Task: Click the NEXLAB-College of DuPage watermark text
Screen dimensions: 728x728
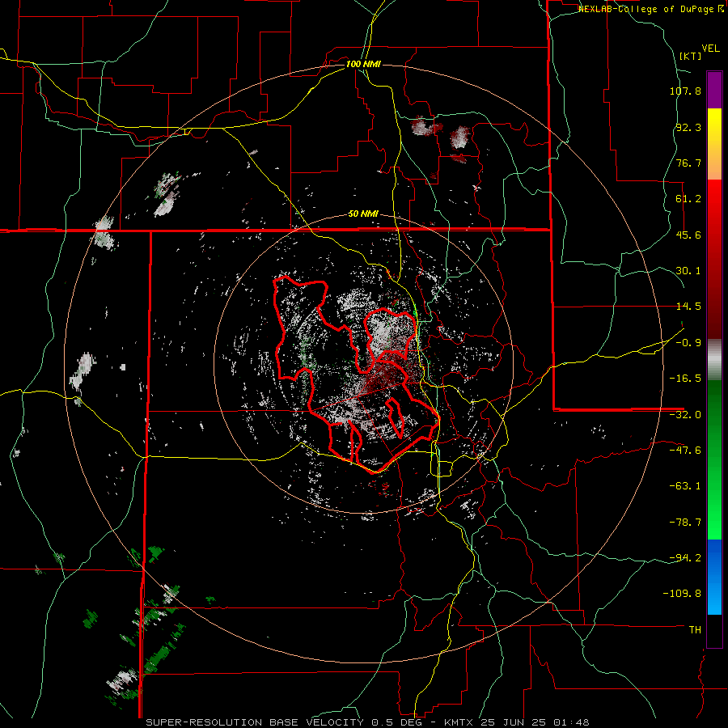Action: pyautogui.click(x=650, y=9)
